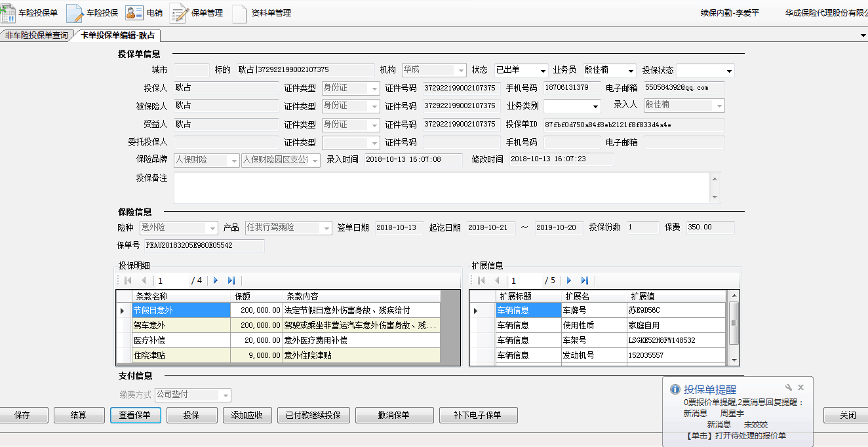
Task: Open the 电销 module icon
Action: 134,12
